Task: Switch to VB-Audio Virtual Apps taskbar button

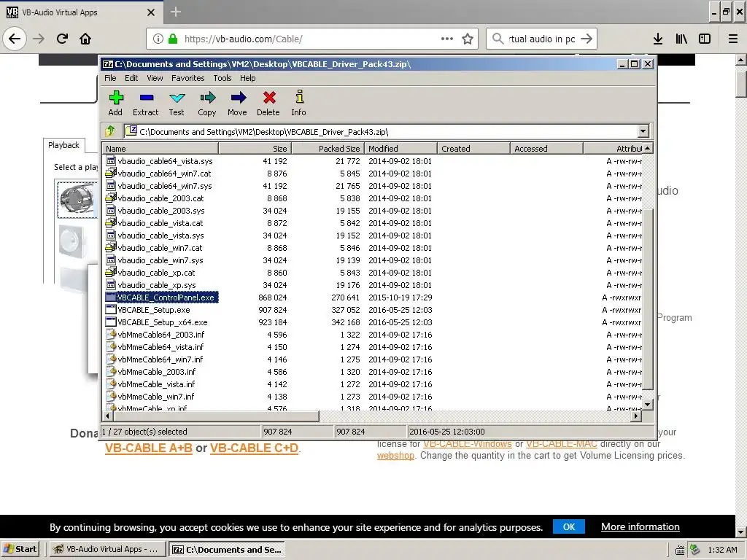Action: (x=108, y=549)
